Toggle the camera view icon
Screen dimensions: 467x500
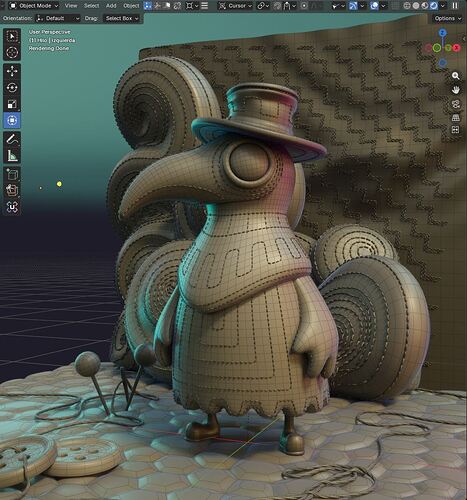[x=455, y=104]
